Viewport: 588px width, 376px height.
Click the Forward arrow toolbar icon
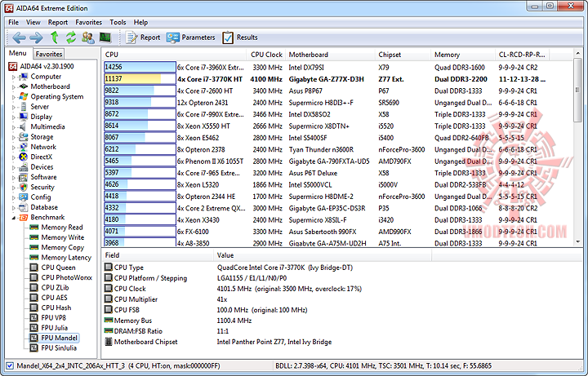(x=36, y=38)
